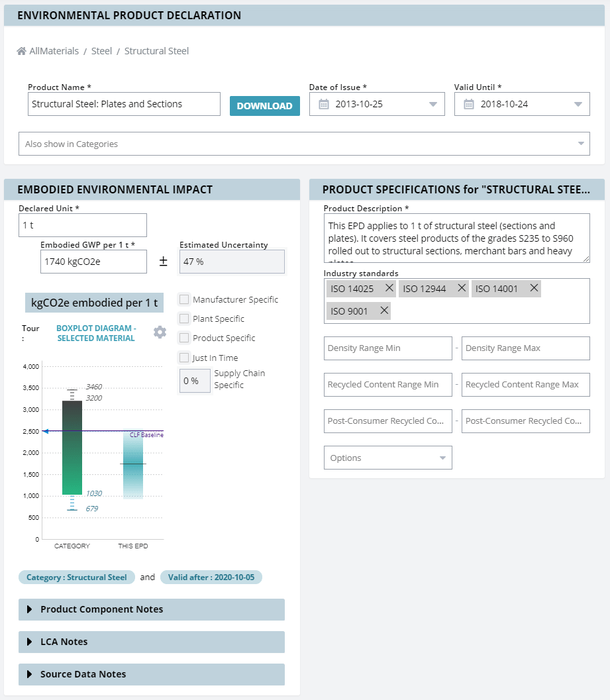This screenshot has width=610, height=700.
Task: Remove the ISO 14001 standard tag
Action: click(x=534, y=288)
